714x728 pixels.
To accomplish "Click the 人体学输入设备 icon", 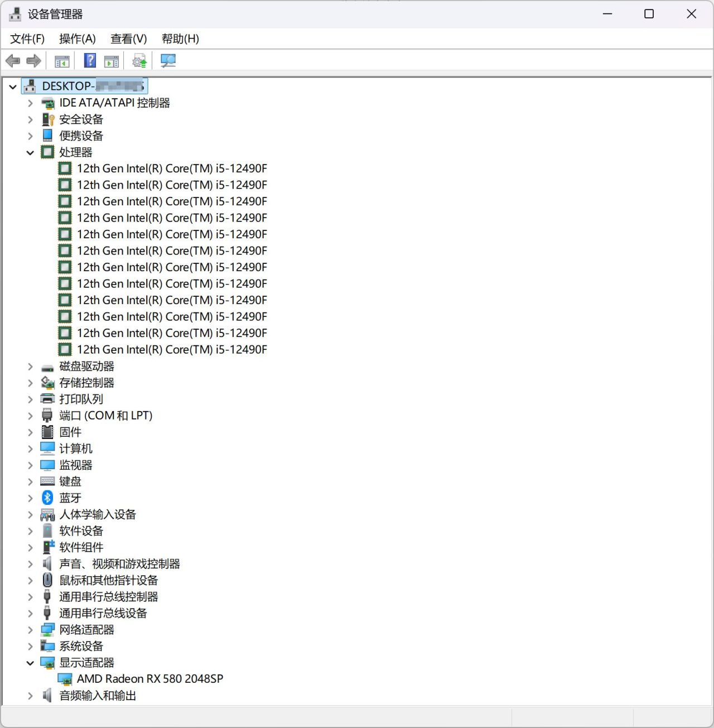I will tap(48, 514).
